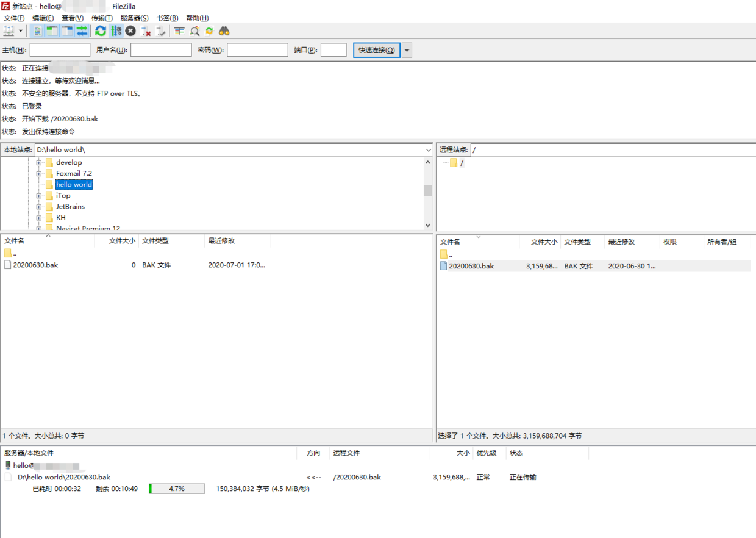
Task: Open the 书签(B) menu
Action: coord(167,18)
